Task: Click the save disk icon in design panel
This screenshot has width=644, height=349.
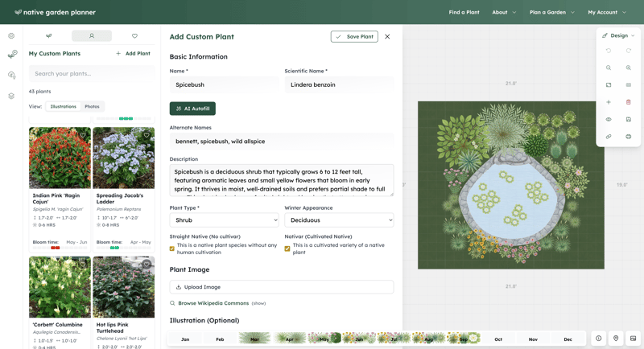Action: [x=629, y=119]
